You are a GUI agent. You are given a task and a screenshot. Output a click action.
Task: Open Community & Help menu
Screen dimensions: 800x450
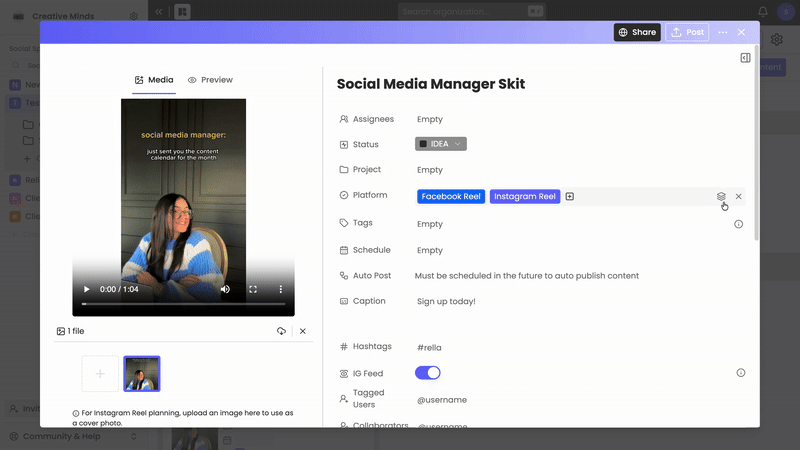pyautogui.click(x=74, y=436)
